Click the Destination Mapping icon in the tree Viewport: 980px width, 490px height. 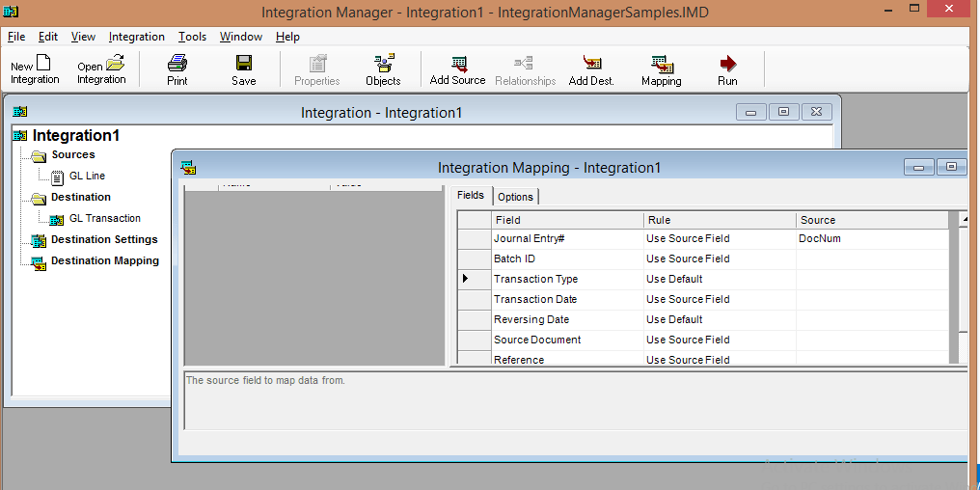(40, 262)
